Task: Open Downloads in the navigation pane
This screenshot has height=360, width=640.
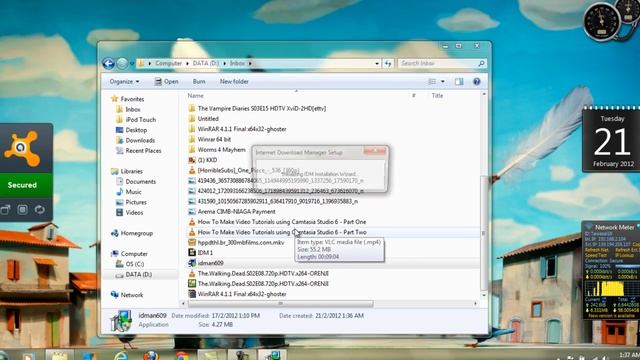Action: point(140,140)
